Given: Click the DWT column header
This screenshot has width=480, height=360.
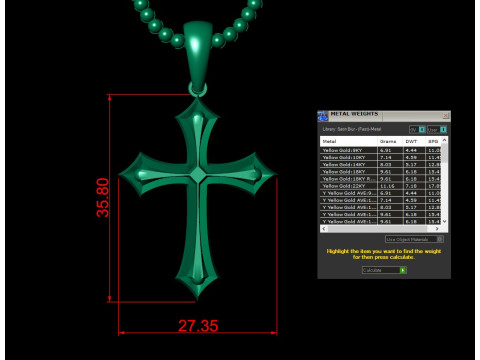Looking at the screenshot, I should point(414,141).
